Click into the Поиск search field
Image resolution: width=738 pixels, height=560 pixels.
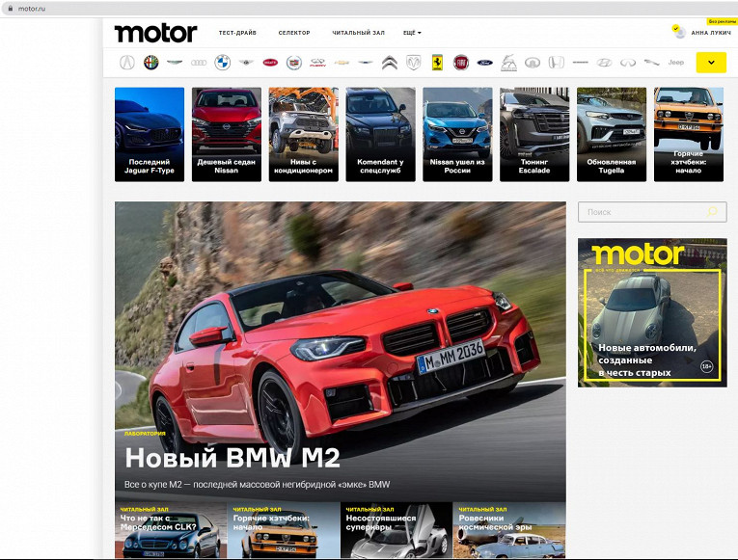652,212
